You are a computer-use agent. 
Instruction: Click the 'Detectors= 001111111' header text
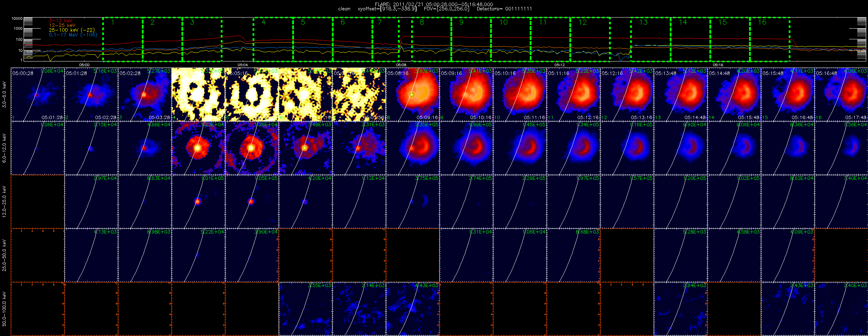point(504,9)
